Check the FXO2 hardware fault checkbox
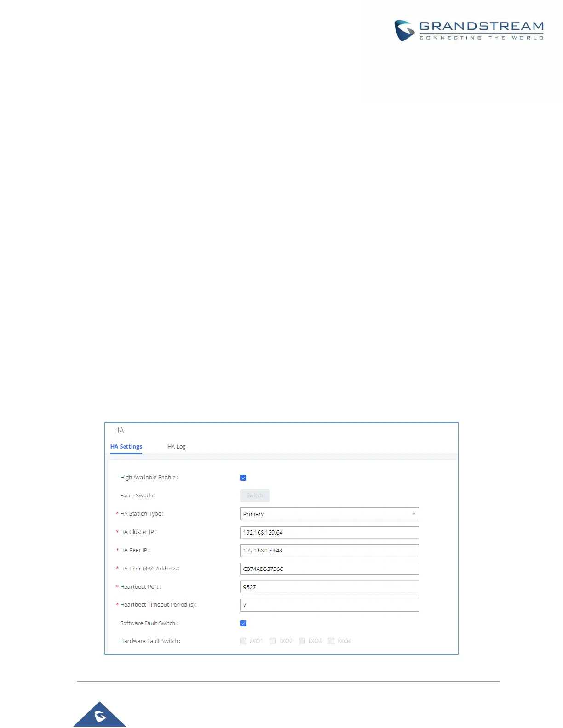 [x=273, y=642]
